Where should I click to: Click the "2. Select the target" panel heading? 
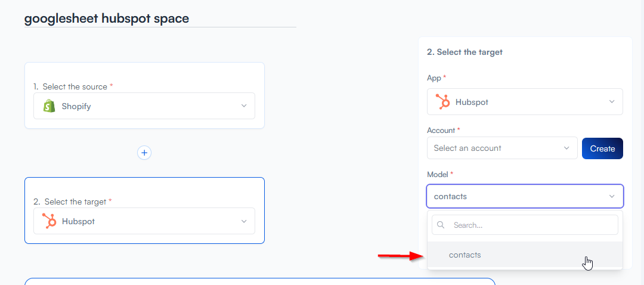click(x=465, y=52)
